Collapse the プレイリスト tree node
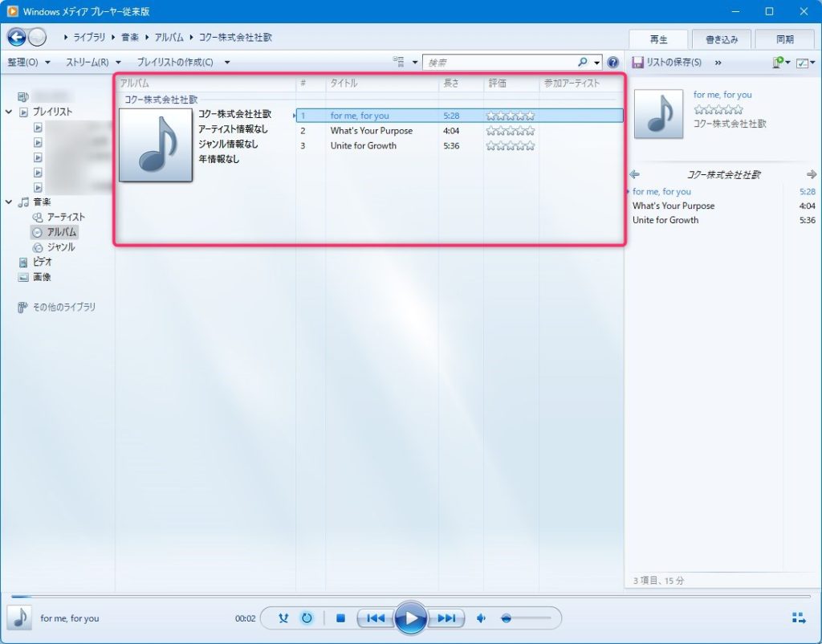The height and width of the screenshot is (644, 822). pos(9,112)
